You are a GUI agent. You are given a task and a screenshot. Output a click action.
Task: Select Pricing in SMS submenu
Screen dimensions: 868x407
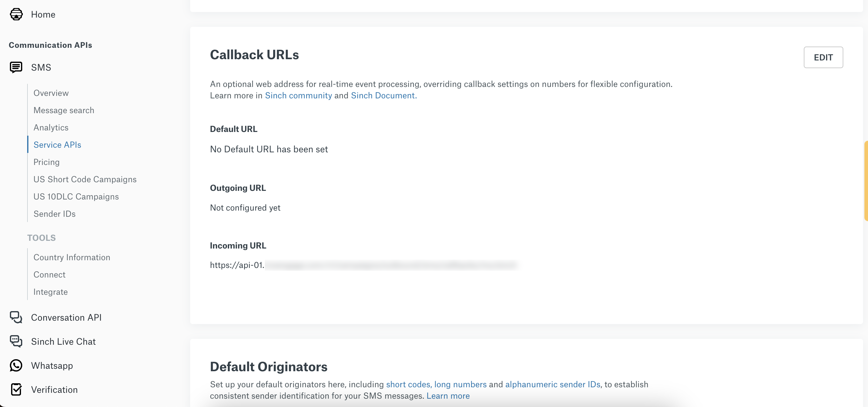pos(47,162)
